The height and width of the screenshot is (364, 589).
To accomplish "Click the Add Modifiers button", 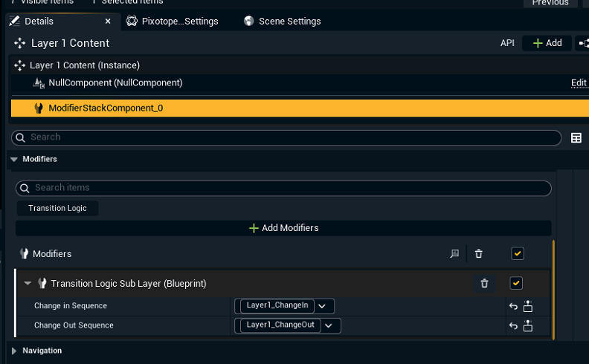I will point(283,228).
